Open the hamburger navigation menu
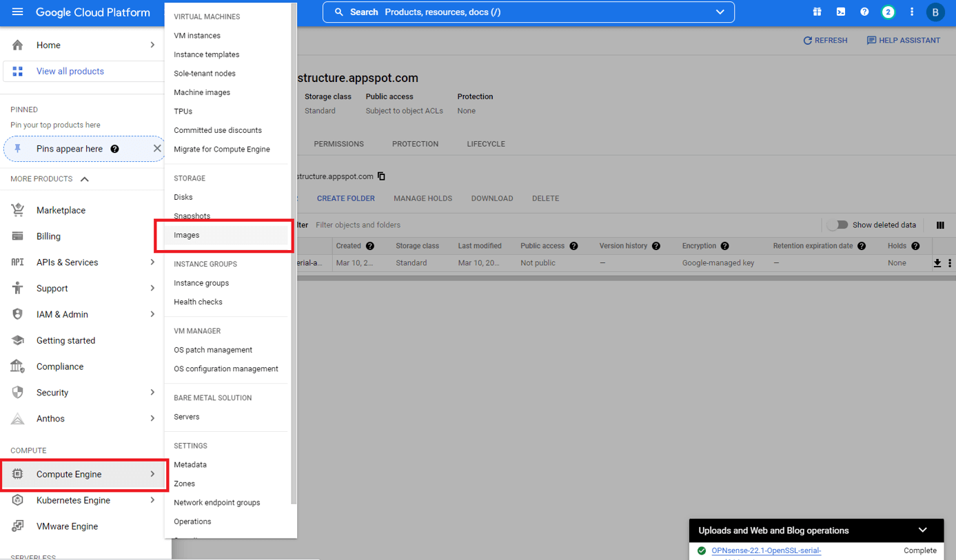The height and width of the screenshot is (560, 956). point(18,12)
